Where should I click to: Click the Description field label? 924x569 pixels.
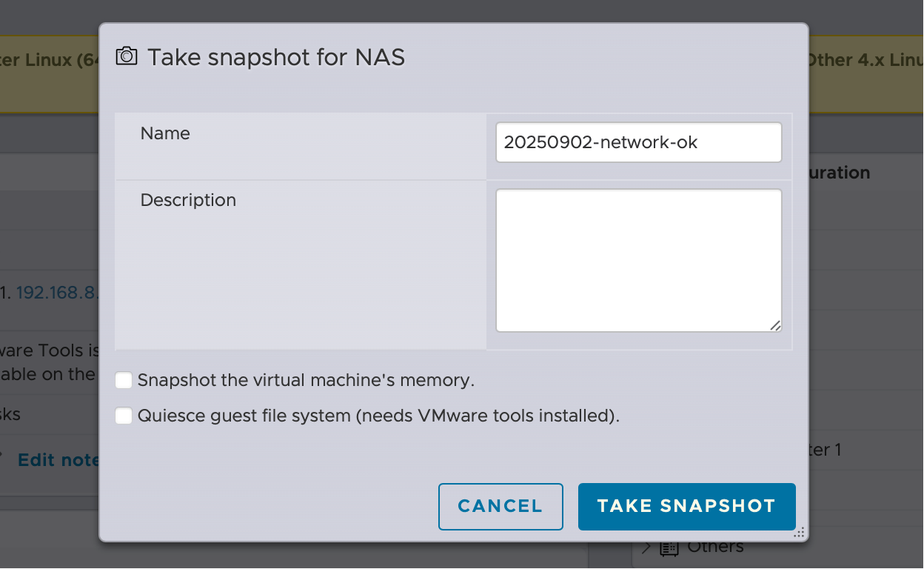tap(188, 200)
